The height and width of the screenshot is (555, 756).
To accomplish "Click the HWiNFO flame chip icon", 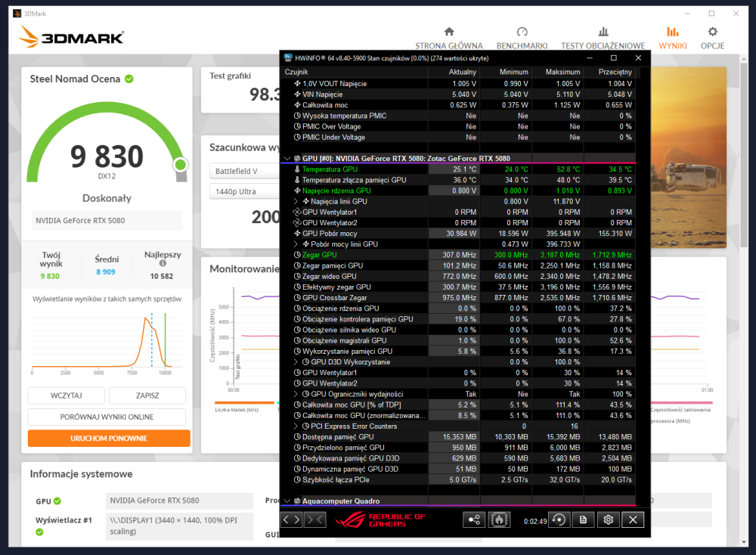I will (500, 519).
